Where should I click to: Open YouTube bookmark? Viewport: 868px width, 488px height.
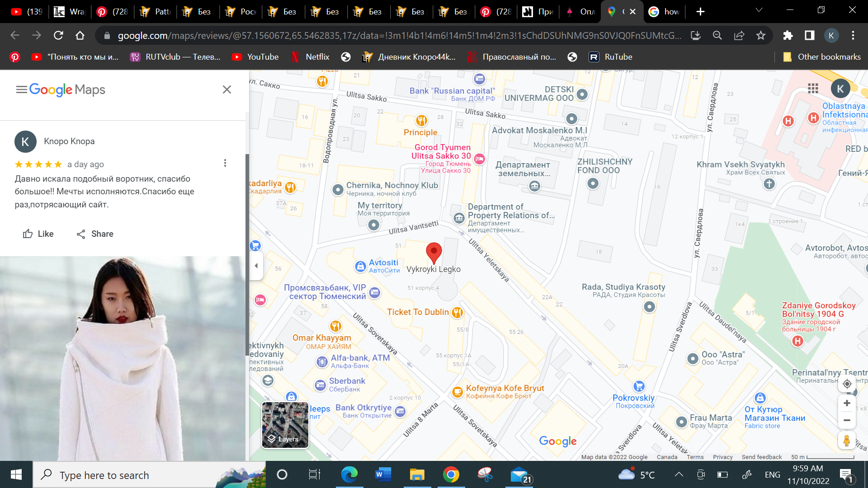pos(255,57)
